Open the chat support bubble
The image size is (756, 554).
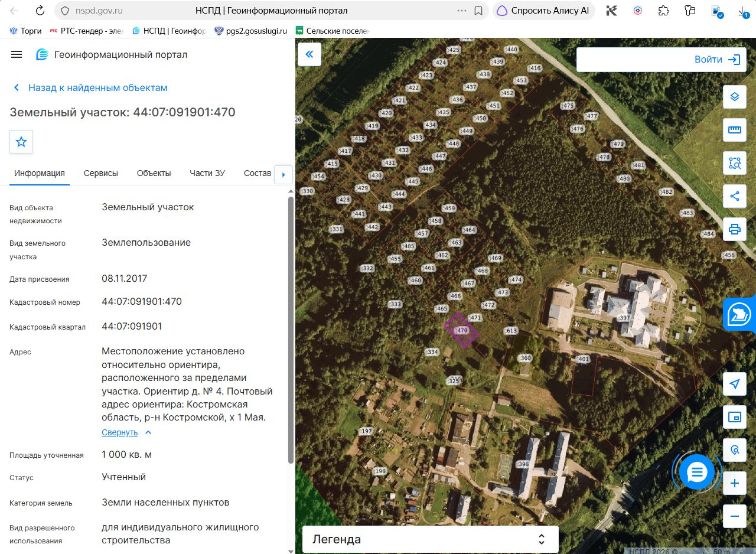coord(697,472)
